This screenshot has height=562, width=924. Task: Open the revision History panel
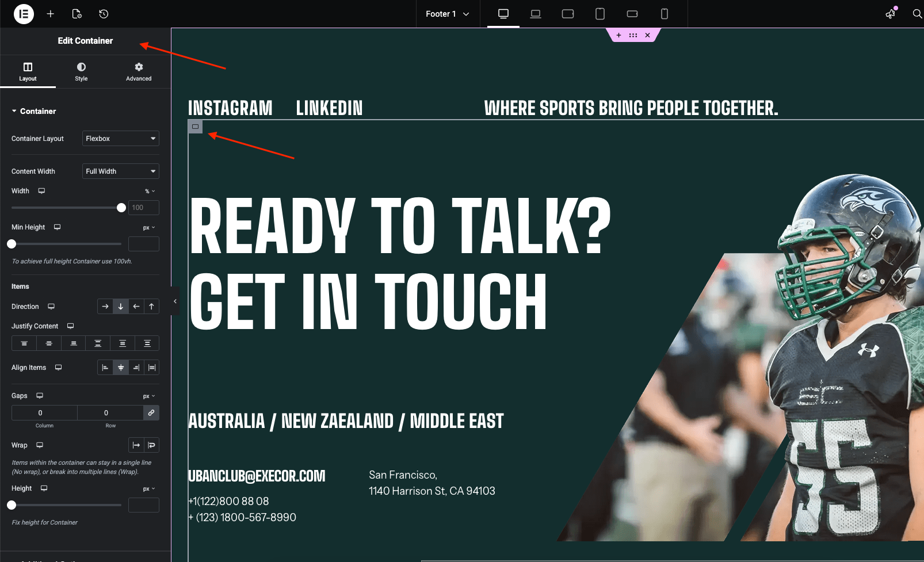point(104,14)
